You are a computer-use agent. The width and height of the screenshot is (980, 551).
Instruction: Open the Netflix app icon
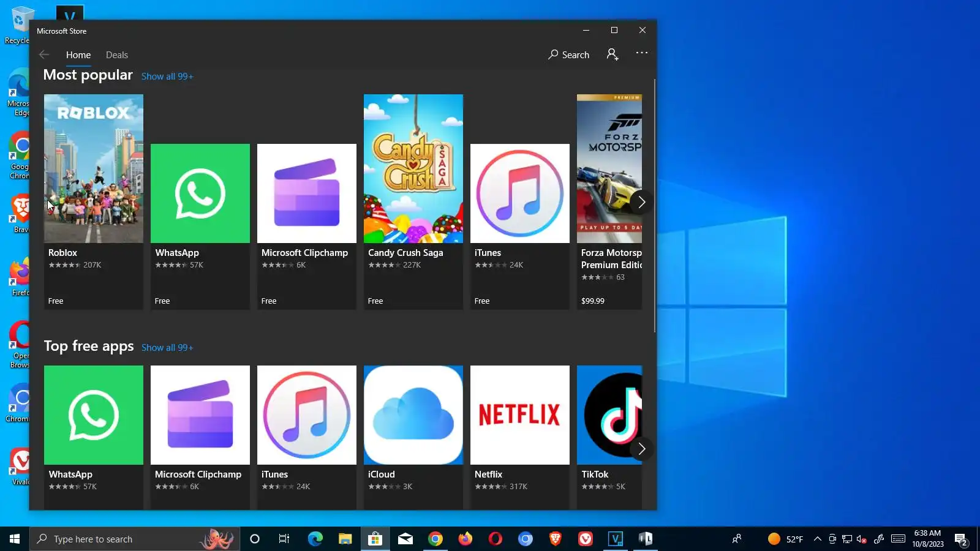520,415
